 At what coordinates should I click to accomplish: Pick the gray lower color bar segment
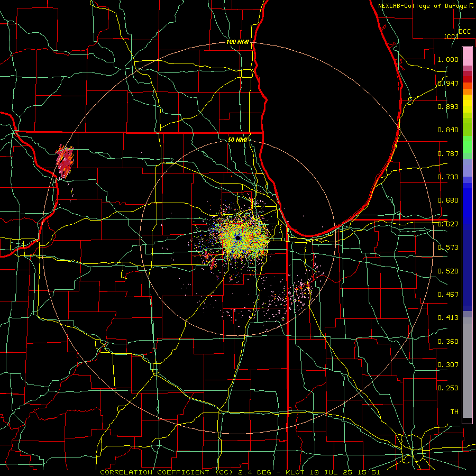pos(467,370)
